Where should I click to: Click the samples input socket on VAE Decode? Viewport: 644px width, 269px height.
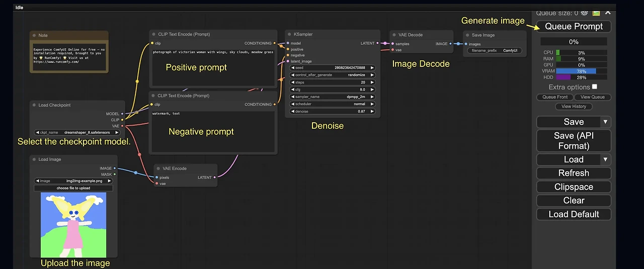click(392, 44)
